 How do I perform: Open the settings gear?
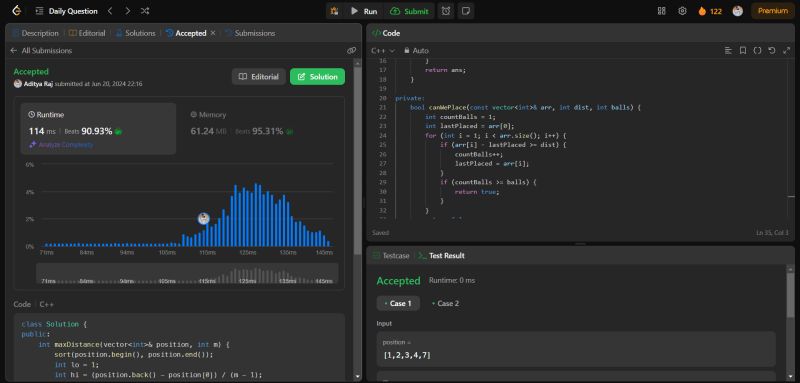coord(682,11)
